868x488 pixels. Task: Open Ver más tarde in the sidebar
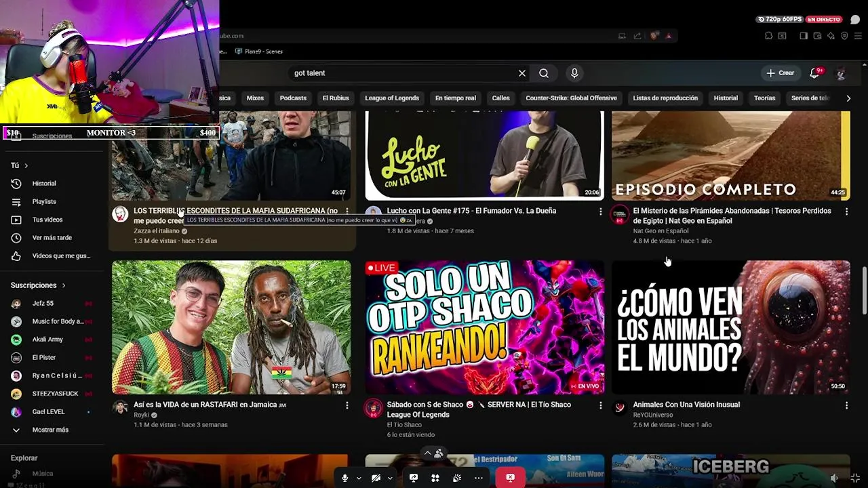coord(51,238)
